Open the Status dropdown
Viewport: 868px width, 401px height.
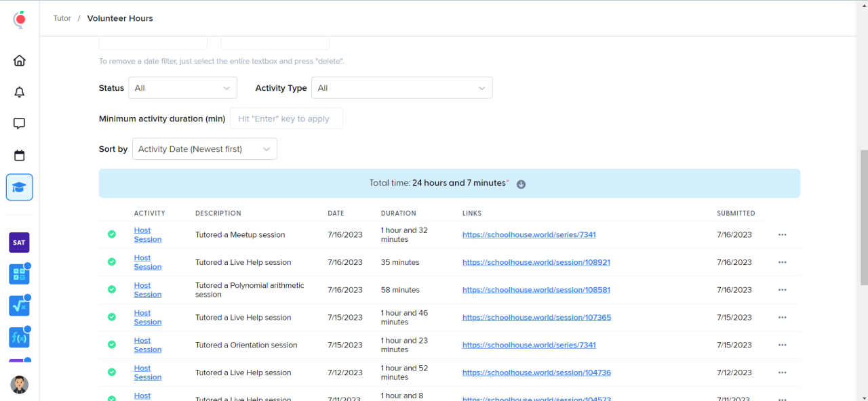[x=182, y=88]
